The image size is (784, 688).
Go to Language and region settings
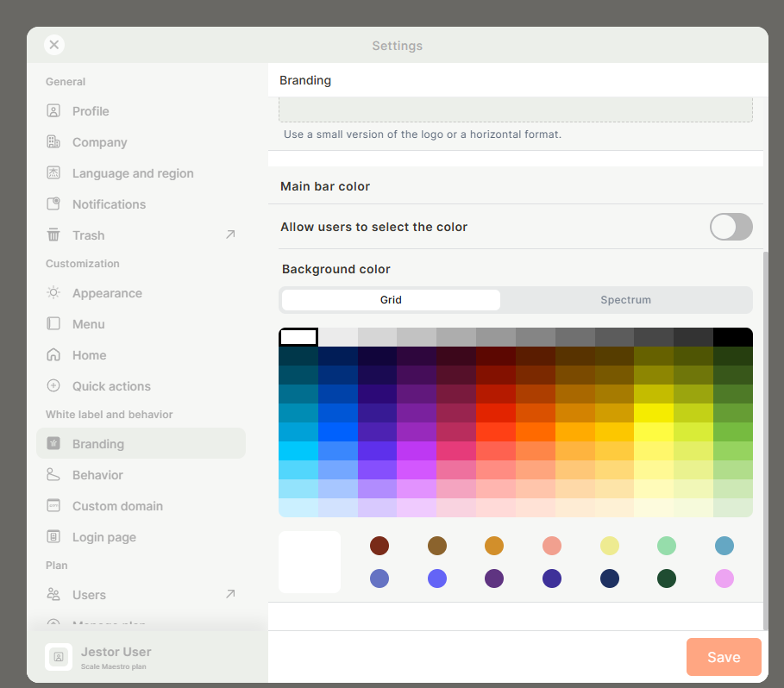click(141, 173)
